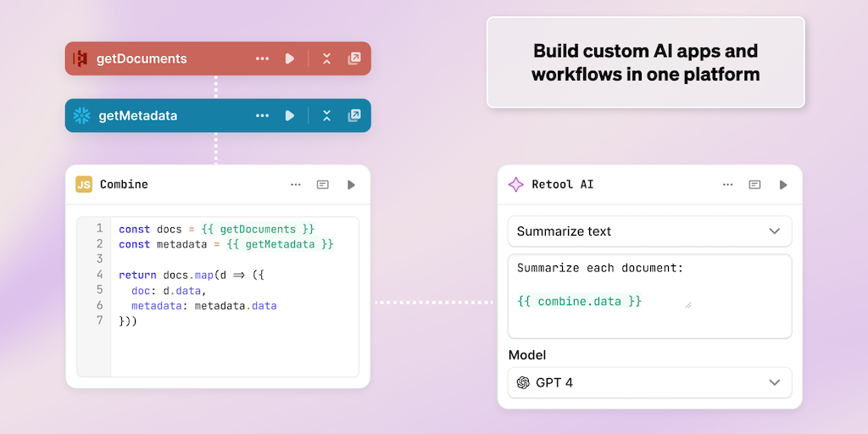Open getDocuments block in expanded view
The image size is (868, 434).
tap(354, 58)
